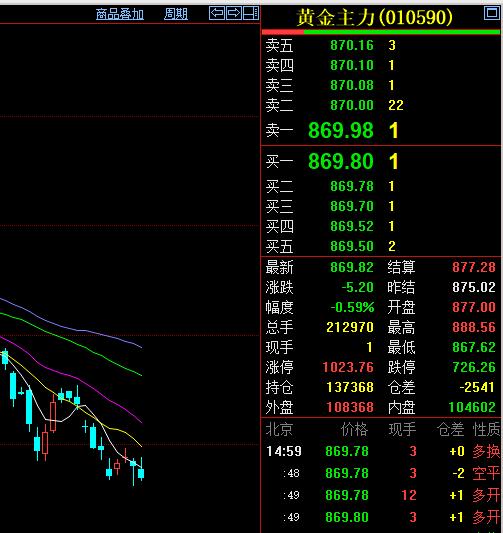Image resolution: width=503 pixels, height=533 pixels.
Task: Select the 买五 price 869.50
Action: [352, 246]
